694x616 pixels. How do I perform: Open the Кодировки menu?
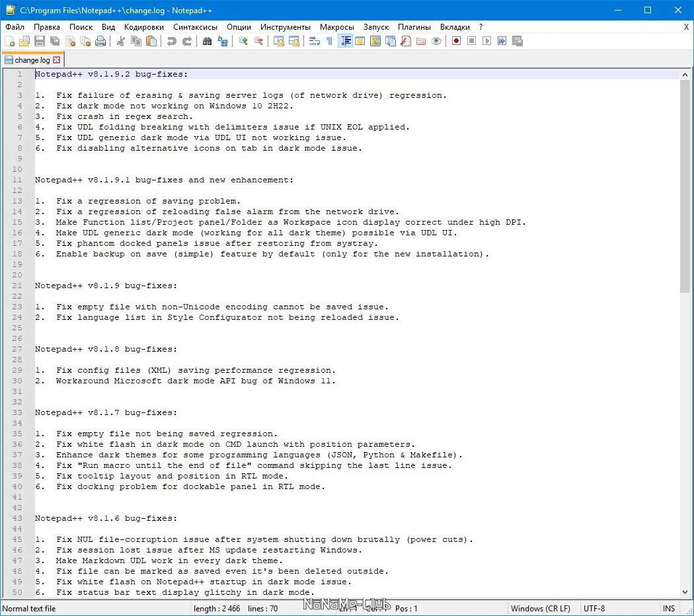click(x=144, y=27)
